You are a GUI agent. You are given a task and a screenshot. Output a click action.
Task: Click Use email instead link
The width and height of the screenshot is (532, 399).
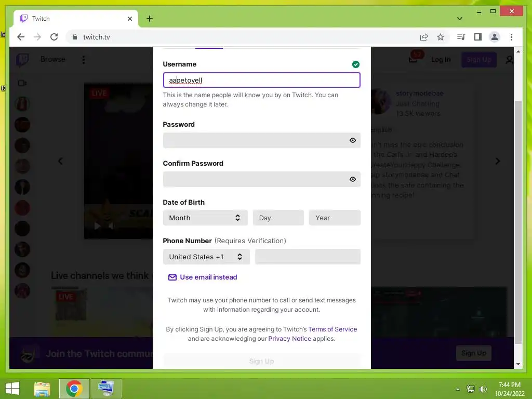pos(203,277)
